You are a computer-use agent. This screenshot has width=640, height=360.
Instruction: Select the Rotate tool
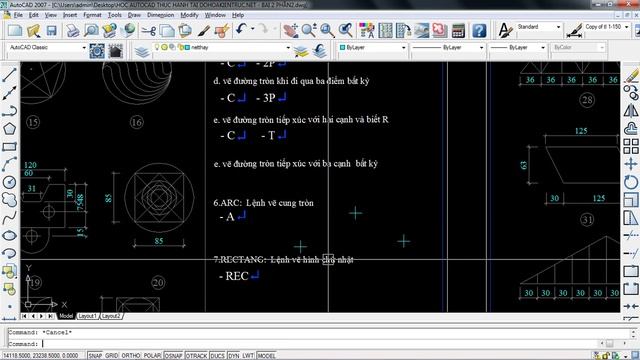(x=631, y=182)
